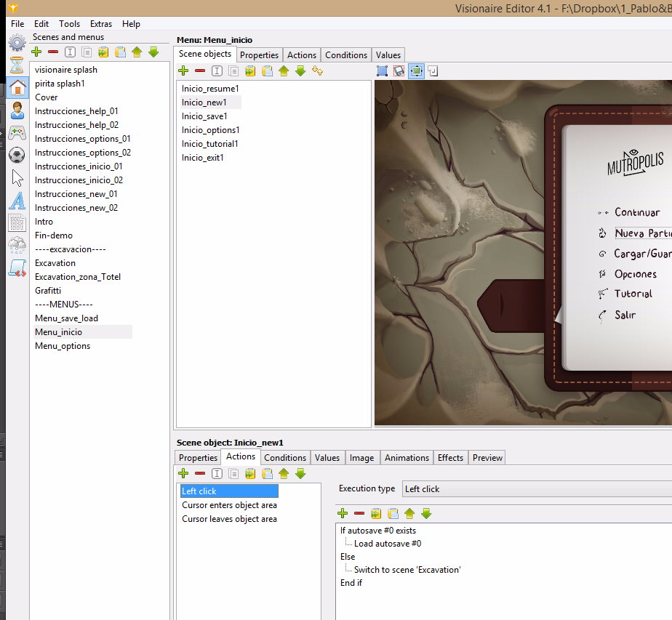Image resolution: width=672 pixels, height=620 pixels.
Task: Open the snow cloud Particles icon in the sidebar
Action: [17, 246]
